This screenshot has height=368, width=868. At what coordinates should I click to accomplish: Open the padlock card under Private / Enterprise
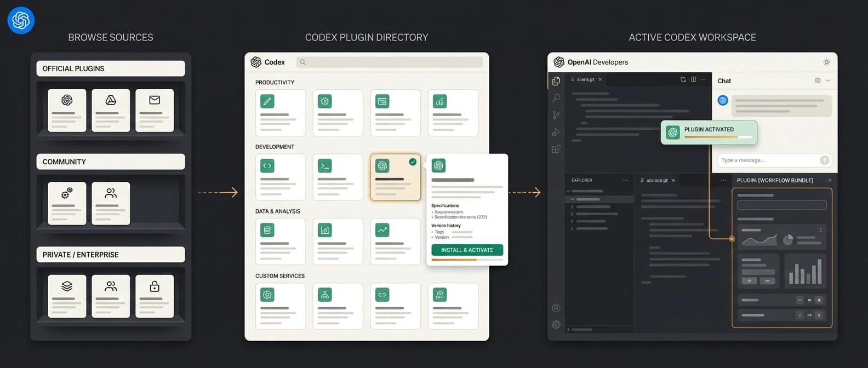(x=155, y=296)
